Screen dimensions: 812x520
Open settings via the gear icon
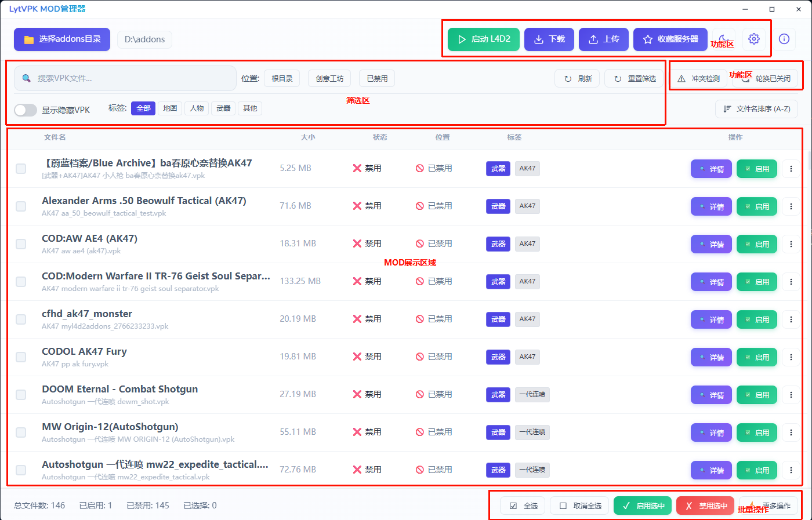coord(753,39)
